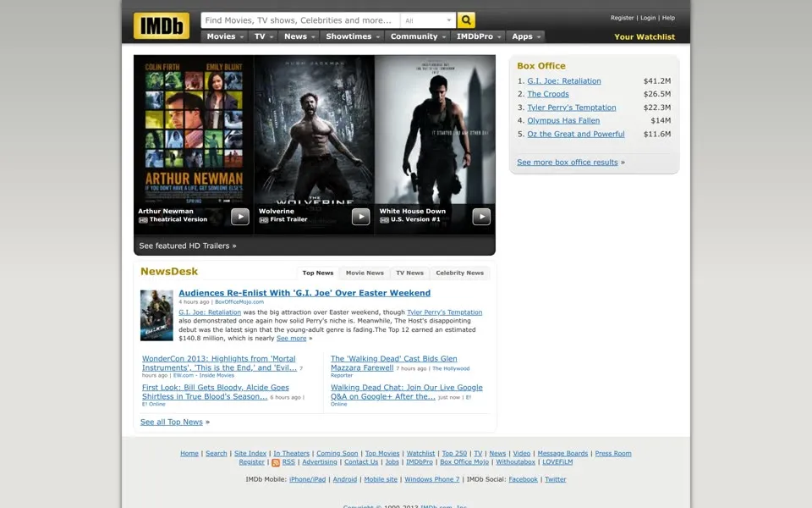Open headline Audiences Re-Enlist With G.I. Joe
Screen dimensions: 812x508
pos(304,293)
